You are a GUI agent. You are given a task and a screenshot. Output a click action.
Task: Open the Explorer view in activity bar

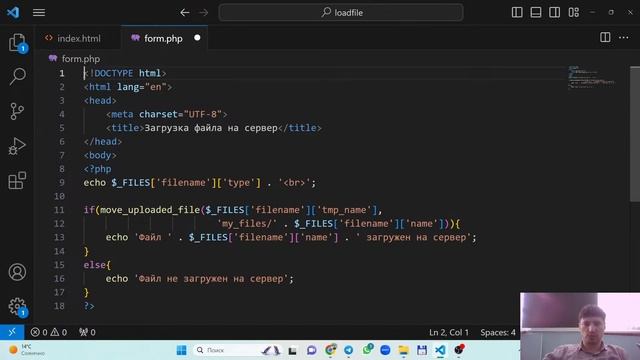pyautogui.click(x=17, y=42)
